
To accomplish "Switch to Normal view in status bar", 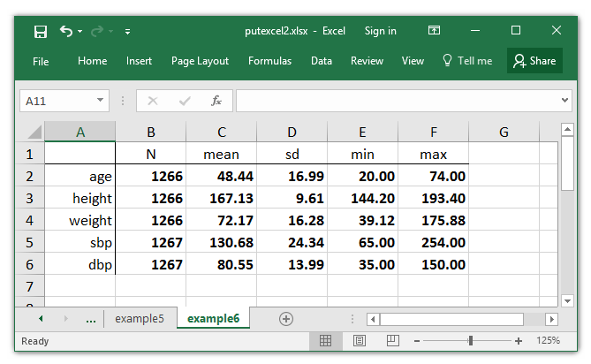I will pos(325,341).
